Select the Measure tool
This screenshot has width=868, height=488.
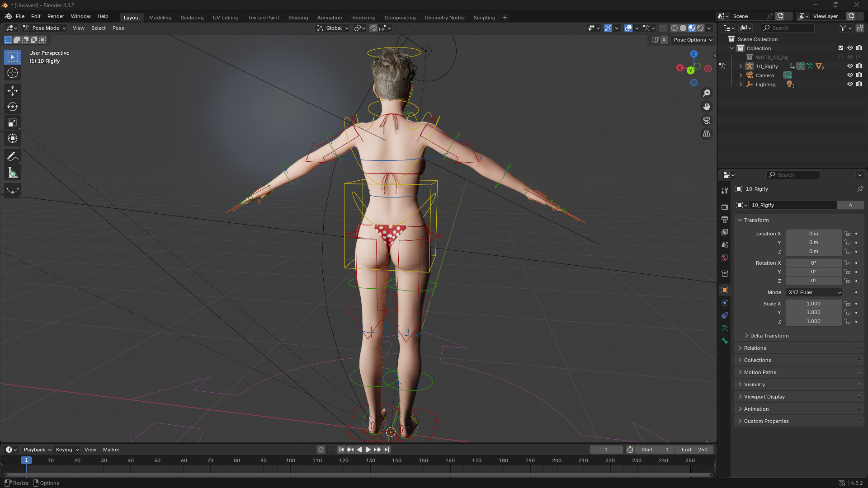click(13, 173)
